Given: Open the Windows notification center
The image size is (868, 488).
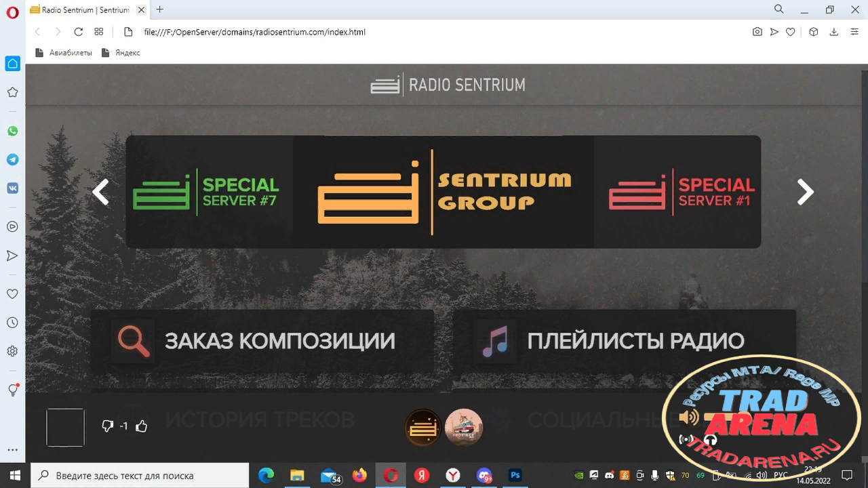Looking at the screenshot, I should point(847,475).
